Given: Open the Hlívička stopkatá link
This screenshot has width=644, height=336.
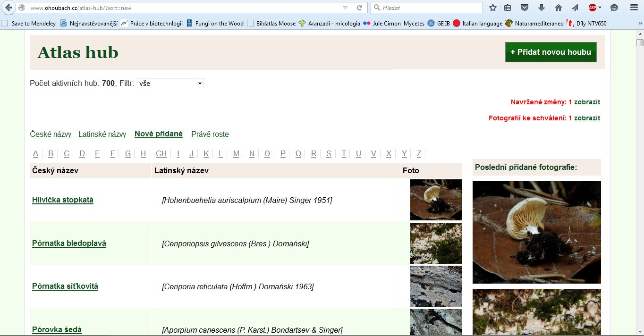Looking at the screenshot, I should click(x=63, y=200).
